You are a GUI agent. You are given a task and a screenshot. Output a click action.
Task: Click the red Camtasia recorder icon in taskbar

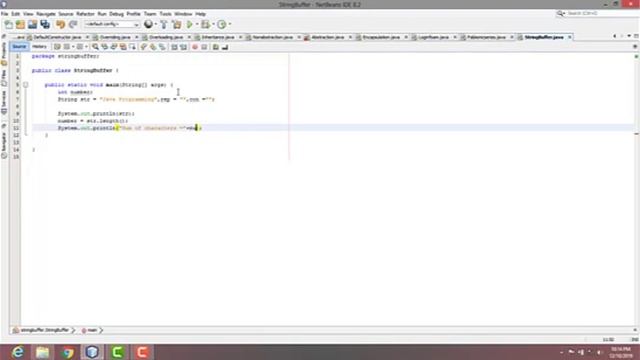pyautogui.click(x=142, y=352)
